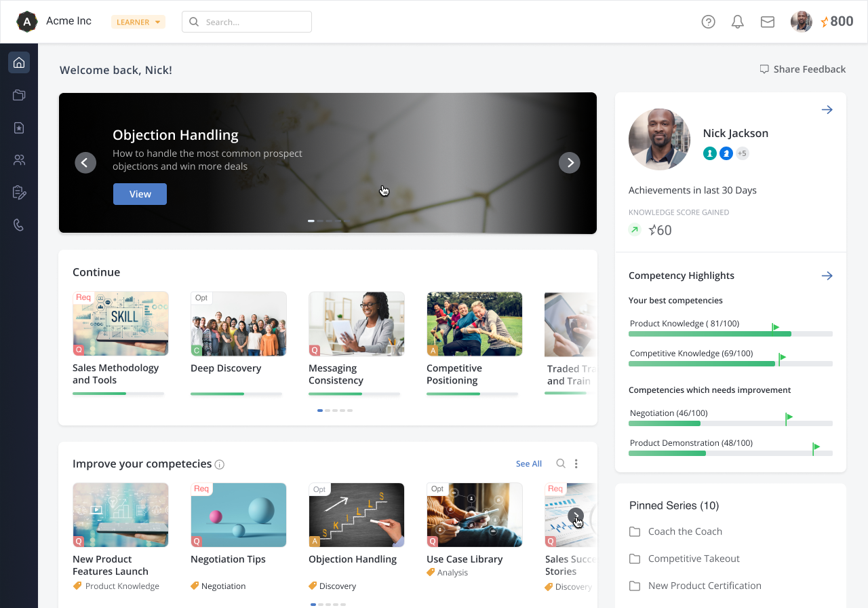The height and width of the screenshot is (608, 868).
Task: Open the Coach the Coach pinned series
Action: 685,531
